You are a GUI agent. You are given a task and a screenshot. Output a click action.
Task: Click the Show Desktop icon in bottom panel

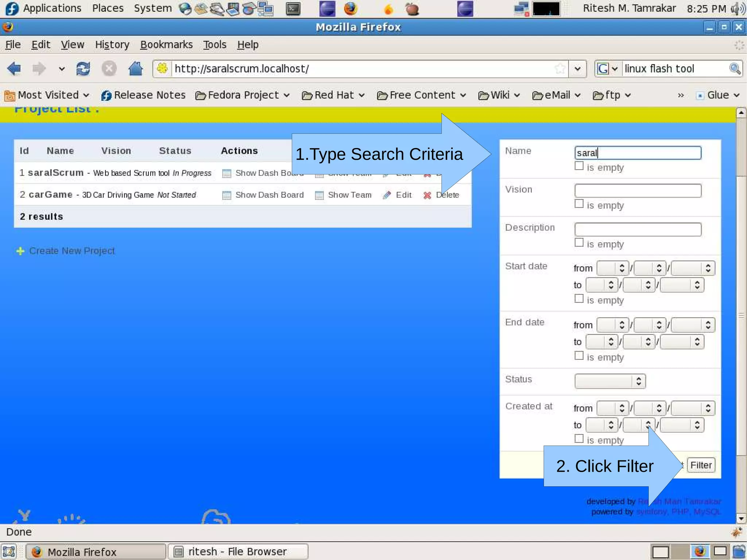pyautogui.click(x=9, y=552)
